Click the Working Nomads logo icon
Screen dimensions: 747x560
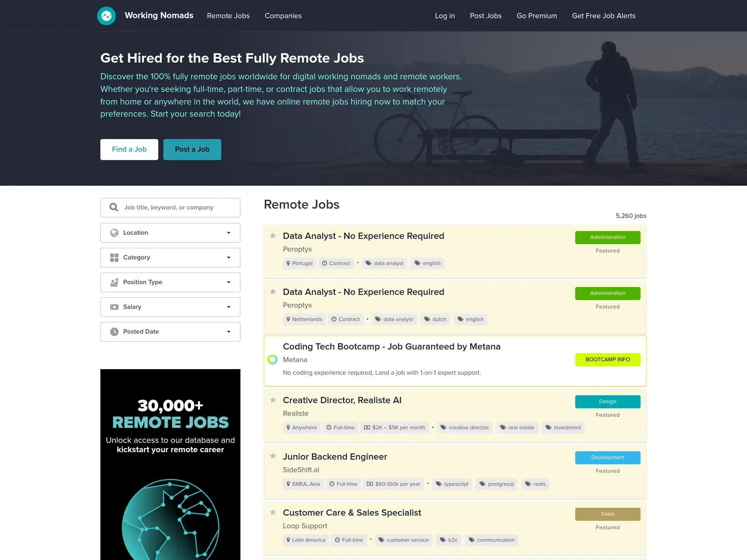click(106, 16)
